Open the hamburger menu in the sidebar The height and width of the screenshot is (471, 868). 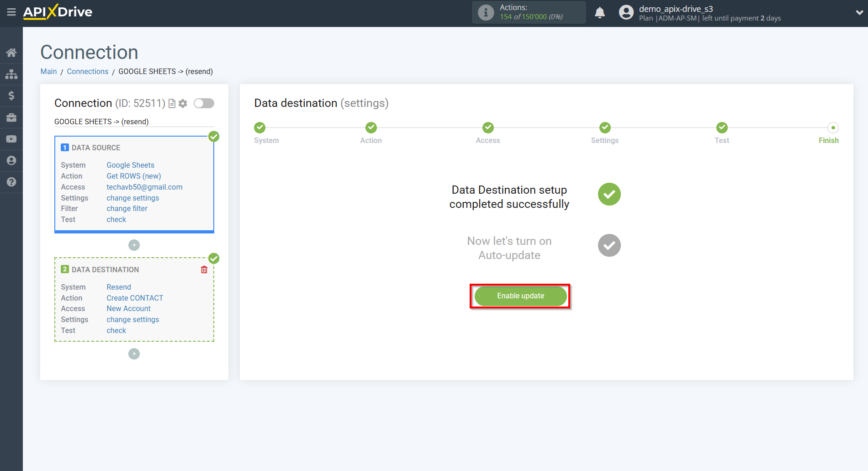11,12
